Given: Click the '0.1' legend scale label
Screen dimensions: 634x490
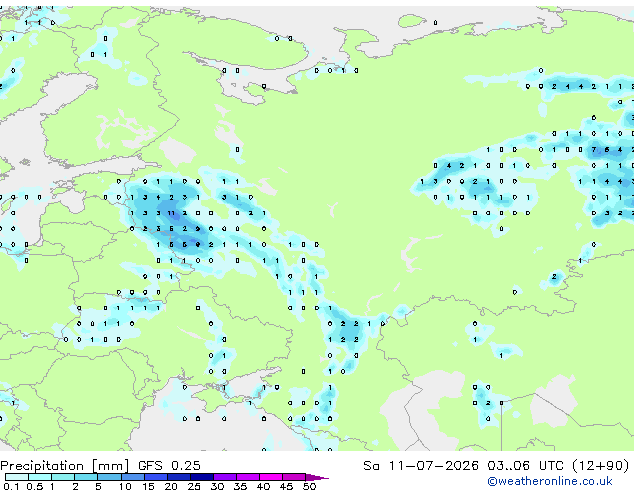Looking at the screenshot, I should 11,486.
